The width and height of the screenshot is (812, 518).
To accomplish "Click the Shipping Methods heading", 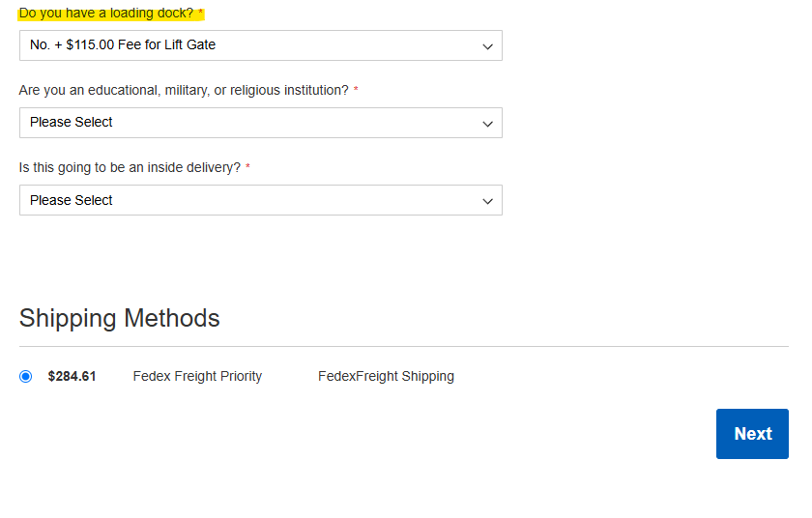I will pos(120,318).
